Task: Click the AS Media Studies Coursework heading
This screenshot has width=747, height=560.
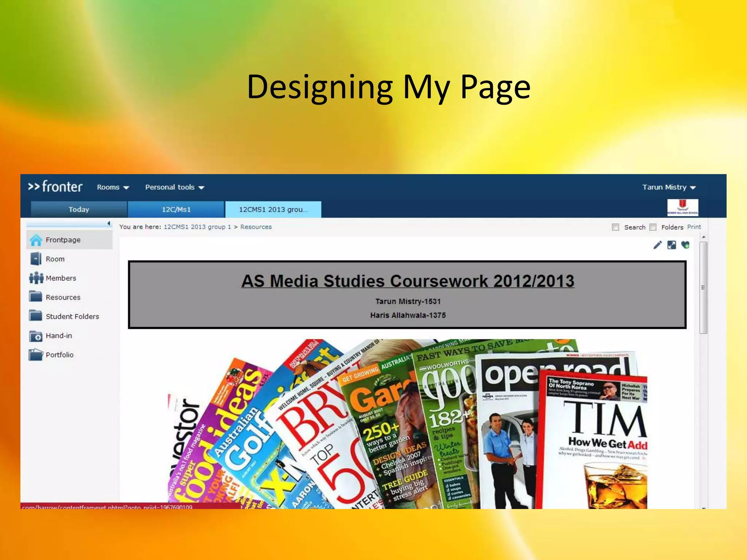Action: pos(408,281)
